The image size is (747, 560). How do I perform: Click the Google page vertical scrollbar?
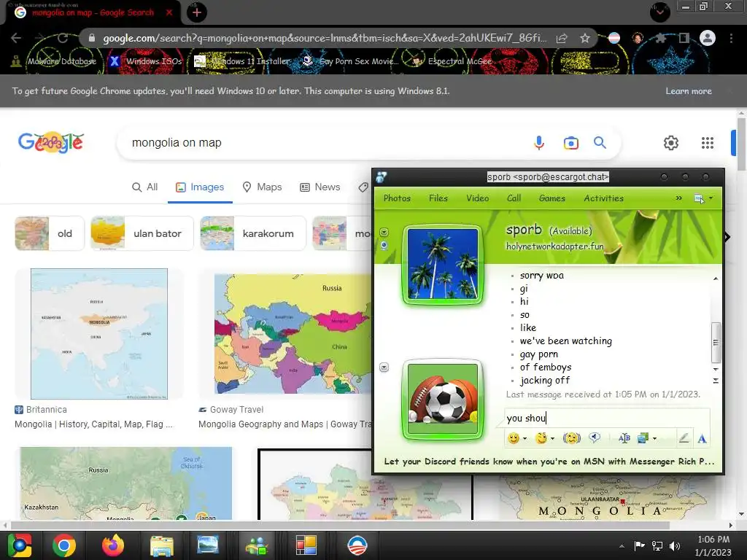click(741, 143)
